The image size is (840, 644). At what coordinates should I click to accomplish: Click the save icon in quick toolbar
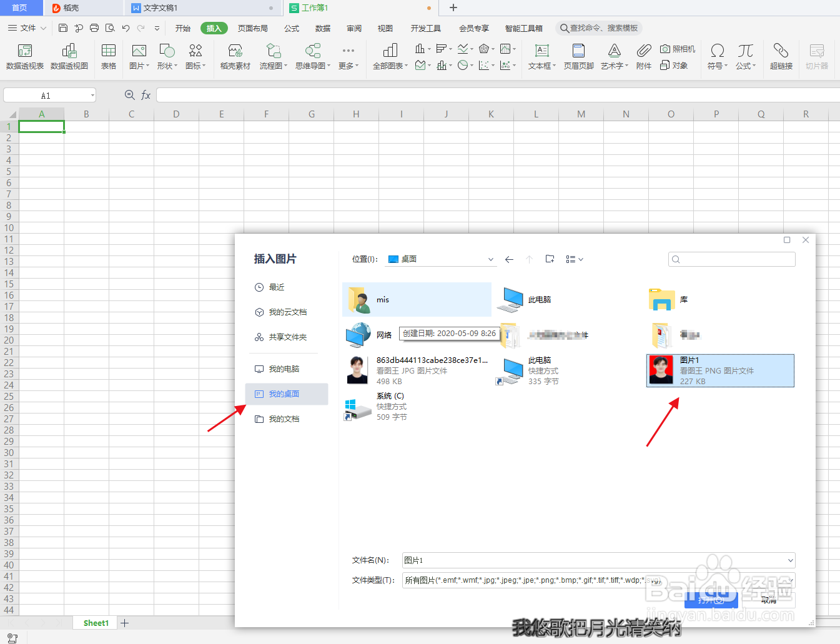[63, 28]
